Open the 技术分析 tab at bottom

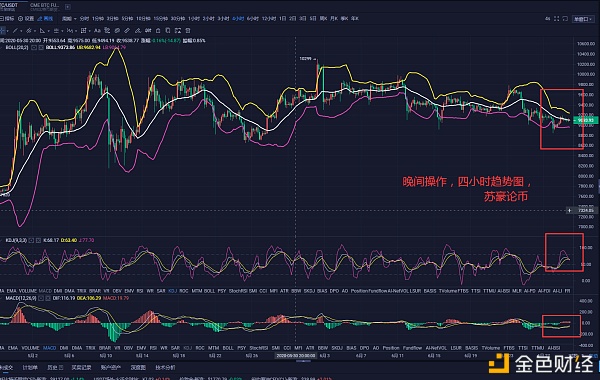point(165,367)
